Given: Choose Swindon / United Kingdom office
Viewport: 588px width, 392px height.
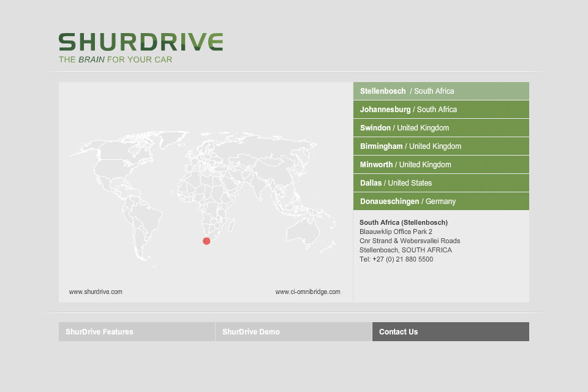Looking at the screenshot, I should tap(441, 127).
